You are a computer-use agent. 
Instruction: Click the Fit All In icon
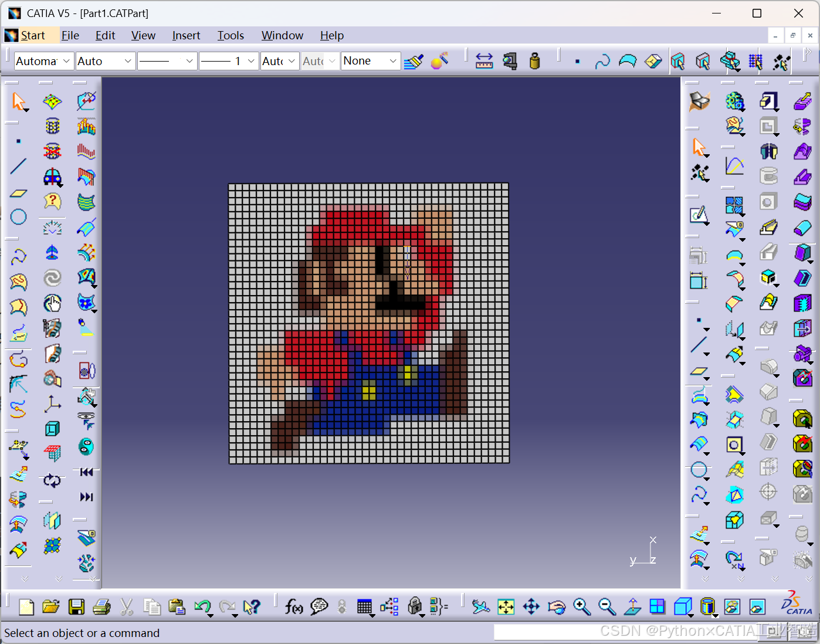click(506, 606)
